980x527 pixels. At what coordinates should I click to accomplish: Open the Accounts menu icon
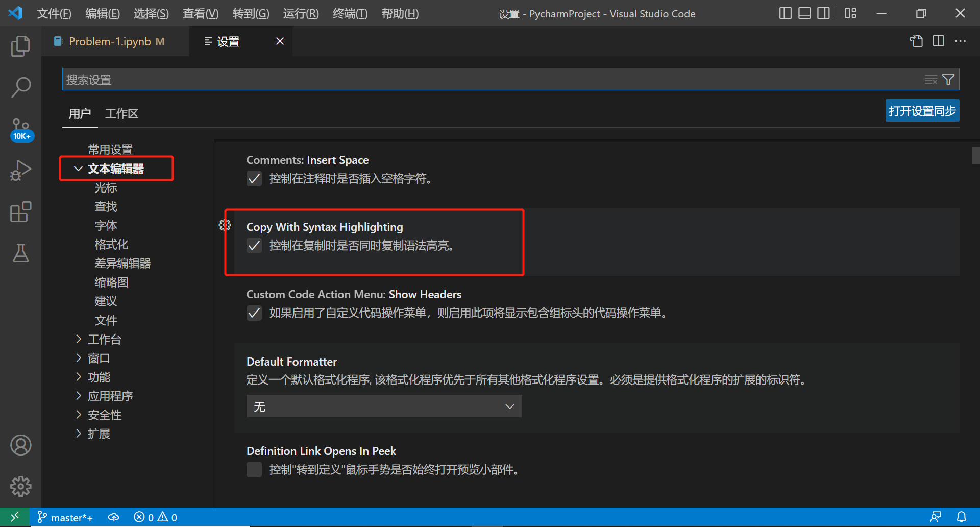pos(20,445)
